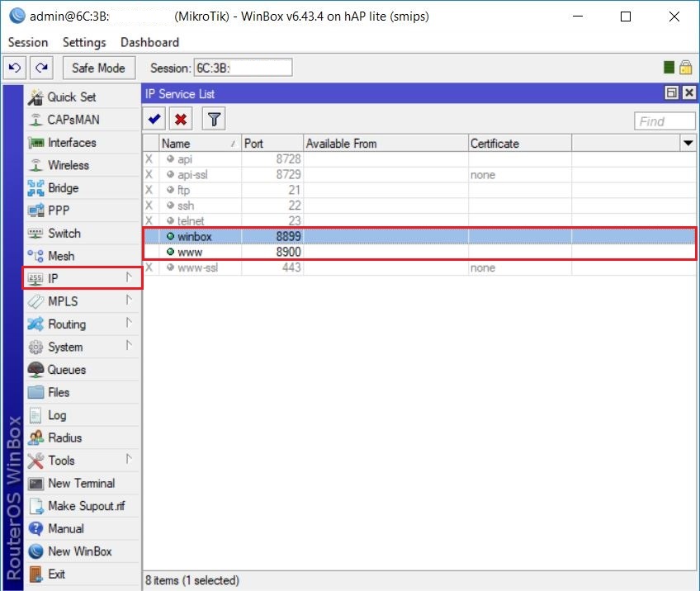The width and height of the screenshot is (700, 591).
Task: Click the Quick Set icon
Action: [x=35, y=97]
